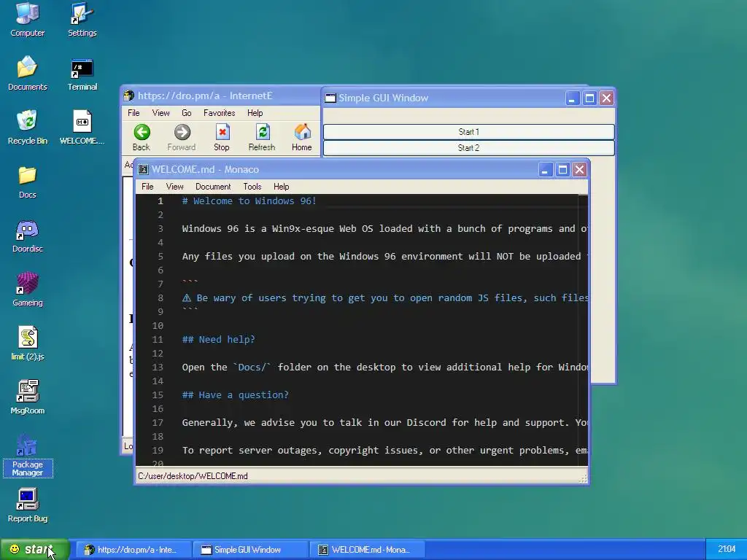Launch the Terminal shortcut
Screen dimensions: 747x560
[x=82, y=74]
